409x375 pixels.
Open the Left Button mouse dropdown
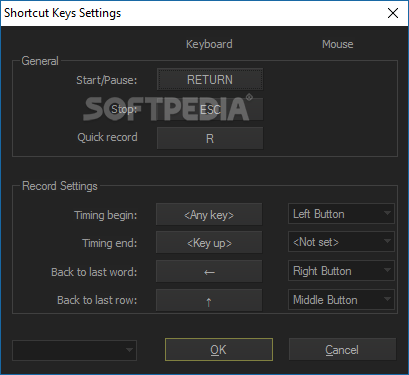341,214
